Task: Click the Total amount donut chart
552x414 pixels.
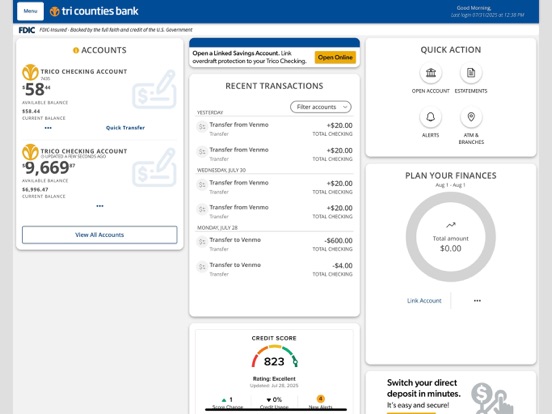Action: [x=451, y=237]
